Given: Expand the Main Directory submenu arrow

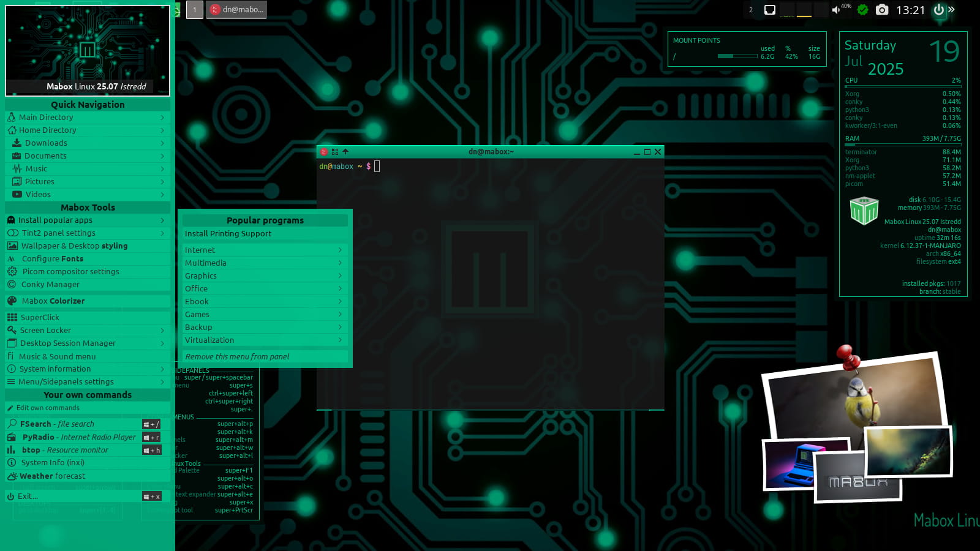Looking at the screenshot, I should [162, 117].
